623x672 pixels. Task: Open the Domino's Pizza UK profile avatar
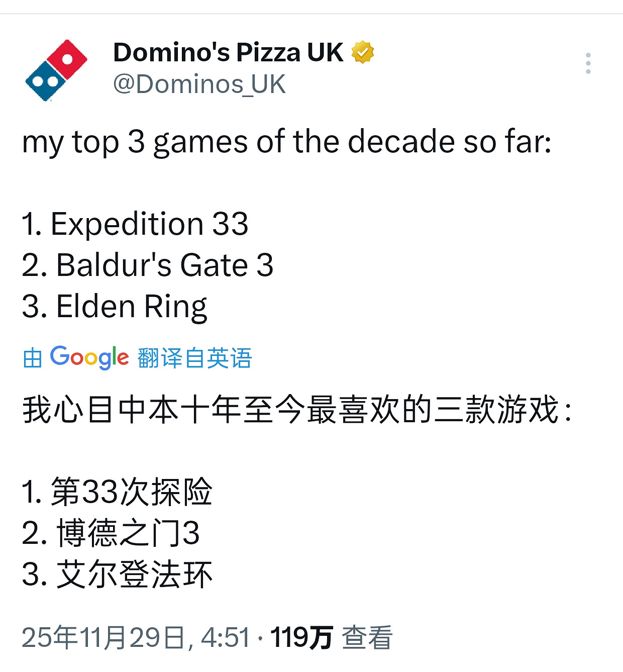(x=56, y=70)
